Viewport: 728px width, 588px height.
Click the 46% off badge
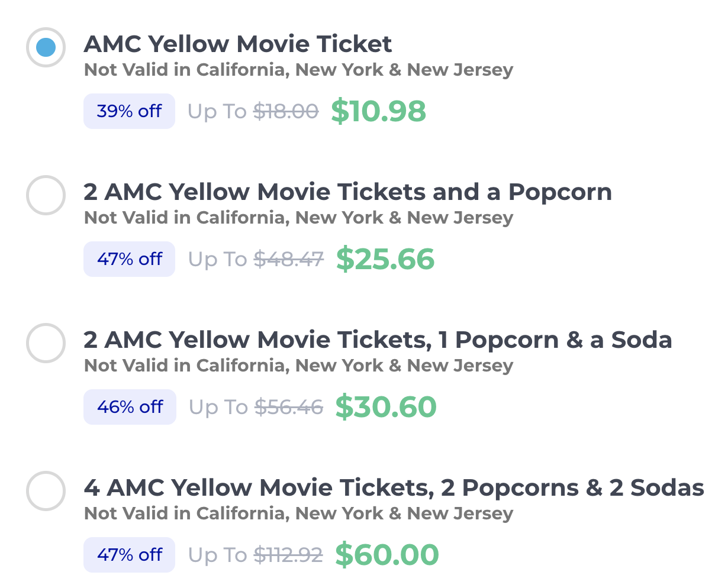point(130,407)
